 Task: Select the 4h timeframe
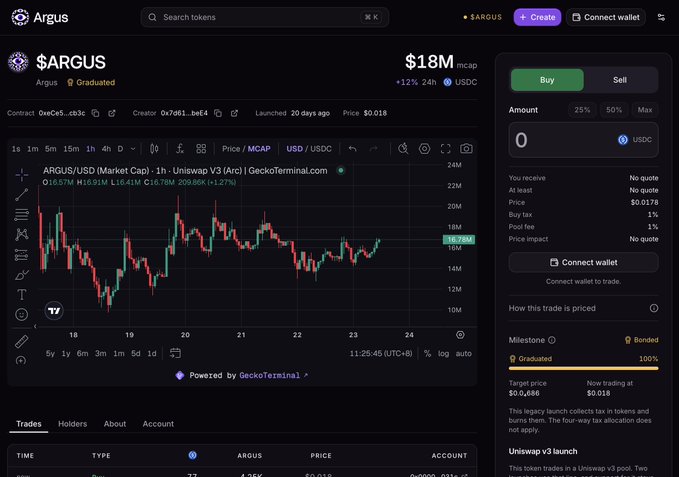[106, 149]
